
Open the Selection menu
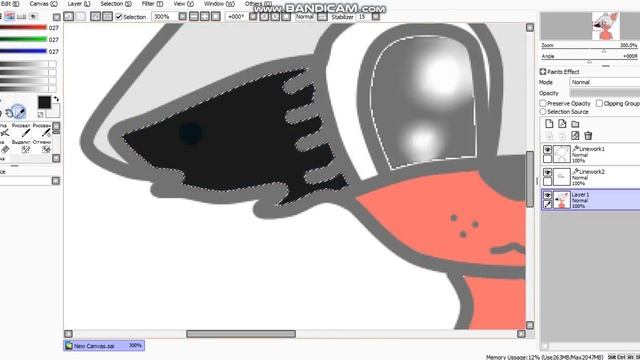pos(116,4)
